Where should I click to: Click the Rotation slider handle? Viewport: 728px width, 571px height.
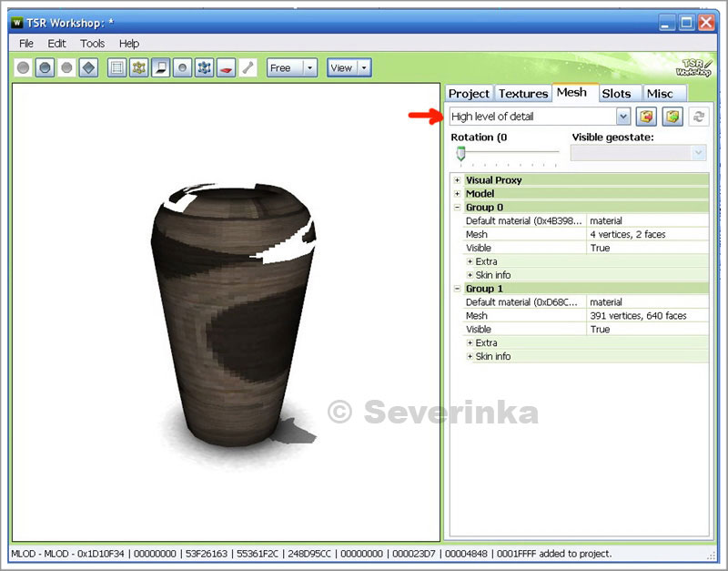pyautogui.click(x=461, y=153)
